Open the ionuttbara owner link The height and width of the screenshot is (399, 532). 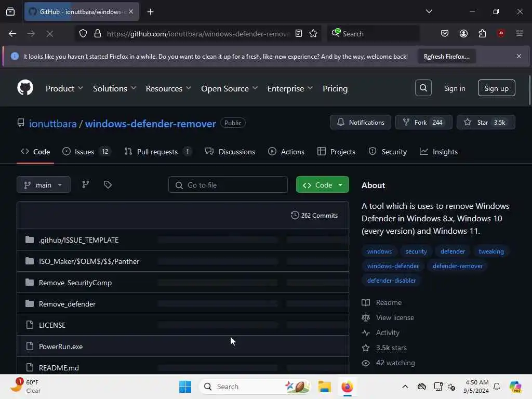[x=53, y=124]
